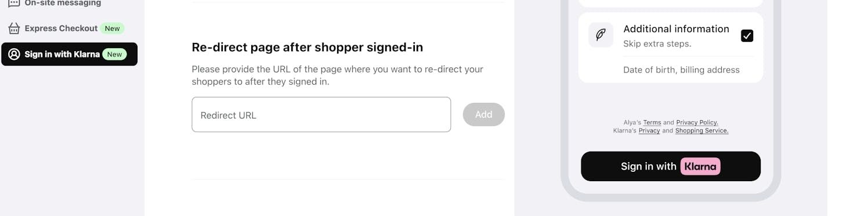Uncheck the Additional information checkbox
The image size is (868, 216).
747,36
